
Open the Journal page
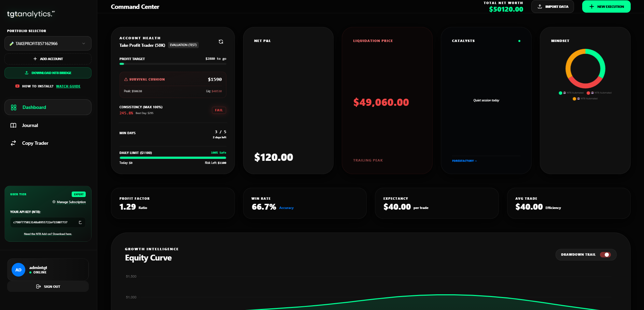click(x=30, y=125)
